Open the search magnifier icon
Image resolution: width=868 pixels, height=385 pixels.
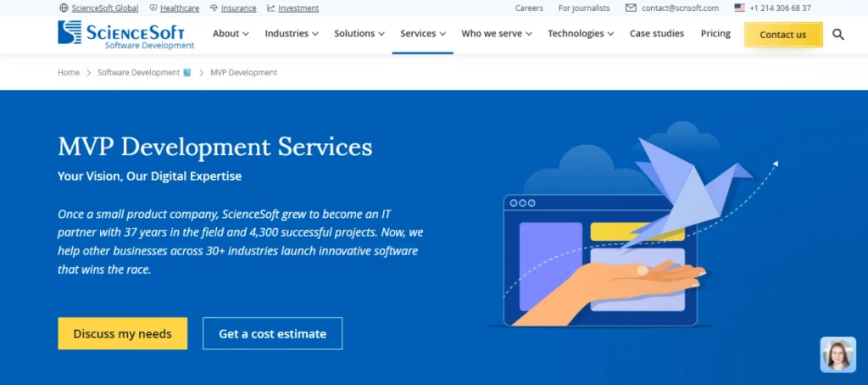point(838,35)
